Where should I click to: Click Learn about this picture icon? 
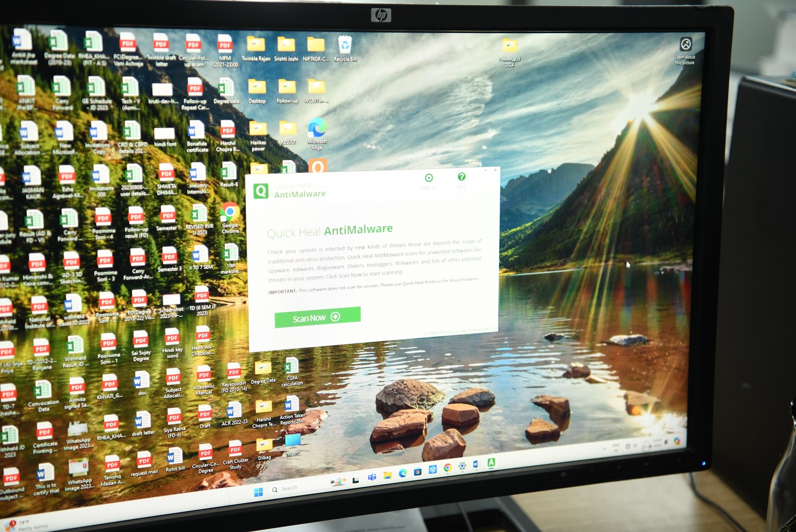click(x=685, y=45)
